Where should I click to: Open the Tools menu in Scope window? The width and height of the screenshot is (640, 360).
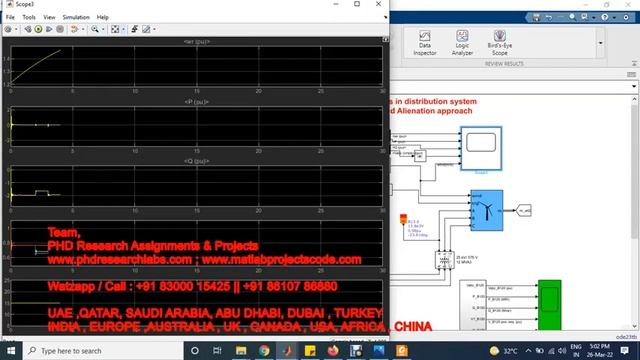(29, 17)
